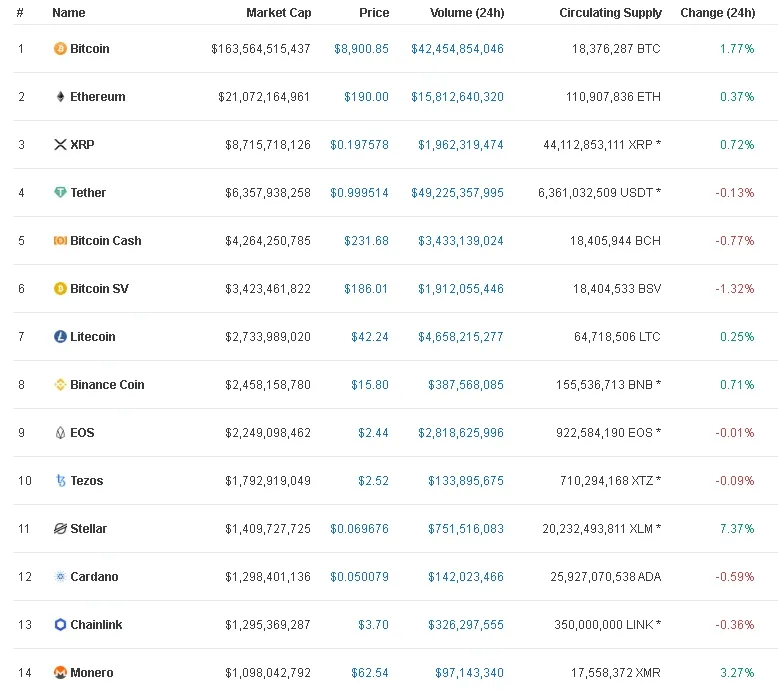Sort by Change (24h) header

point(717,13)
